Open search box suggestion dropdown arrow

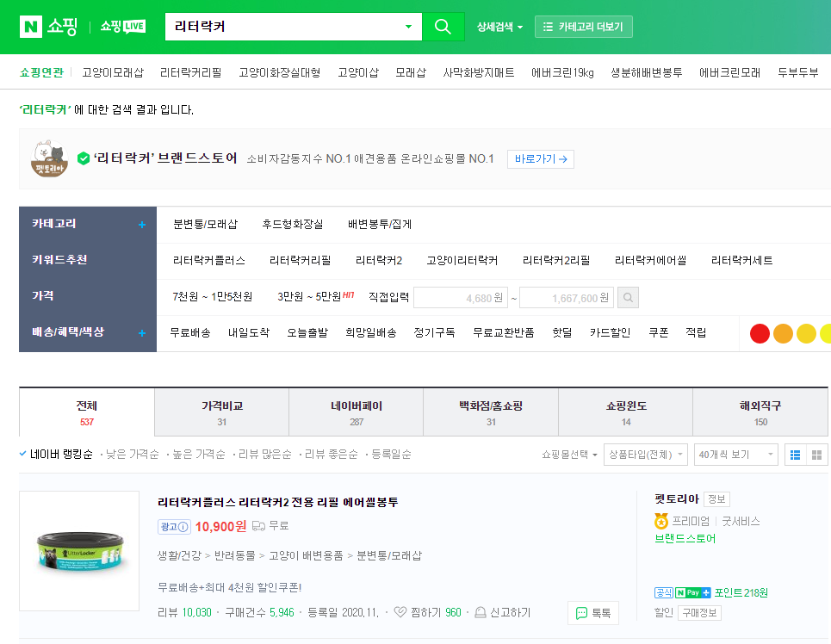click(408, 27)
